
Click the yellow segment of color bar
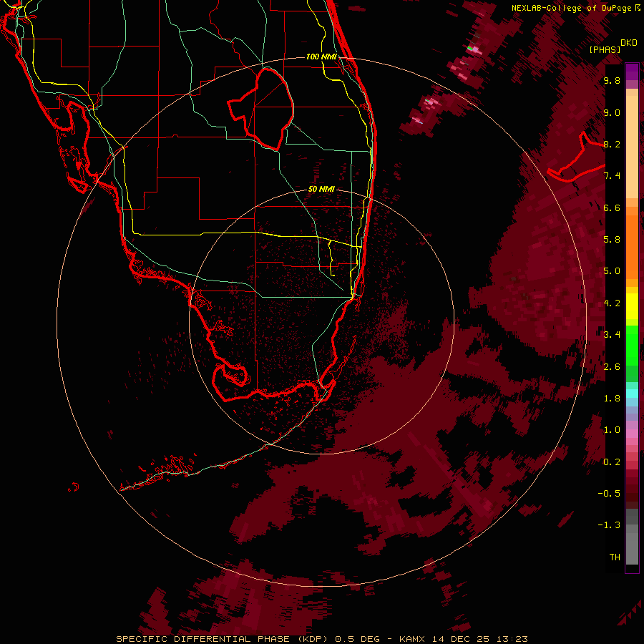(x=632, y=306)
